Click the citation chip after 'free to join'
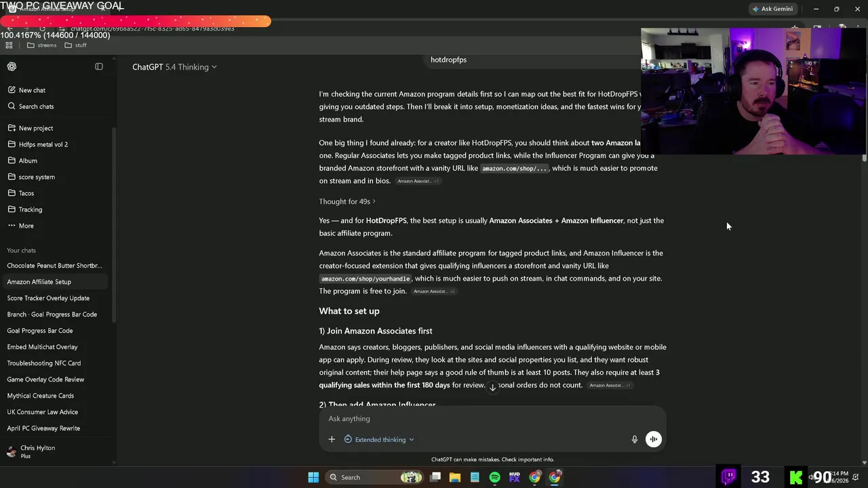This screenshot has height=488, width=868. click(434, 291)
